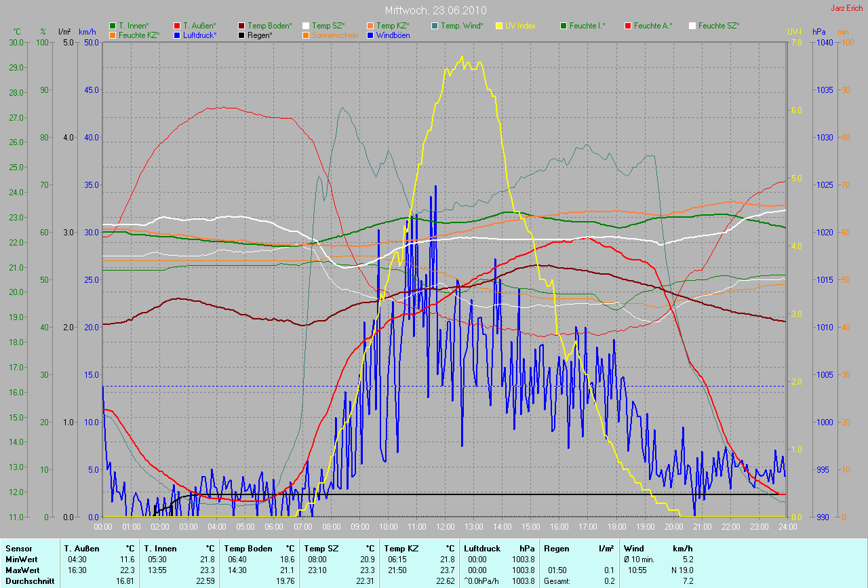The image size is (868, 588).
Task: Click the white Temp SZ legend square
Action: click(x=306, y=26)
